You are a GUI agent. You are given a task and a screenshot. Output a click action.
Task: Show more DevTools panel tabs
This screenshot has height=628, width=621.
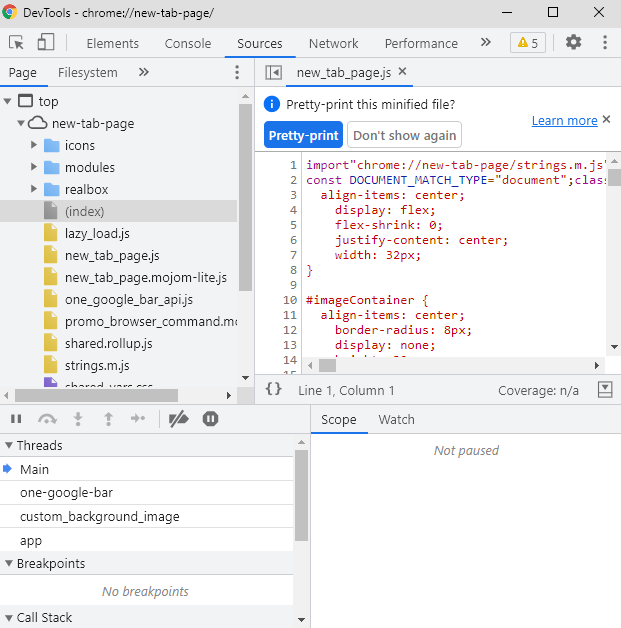[486, 42]
